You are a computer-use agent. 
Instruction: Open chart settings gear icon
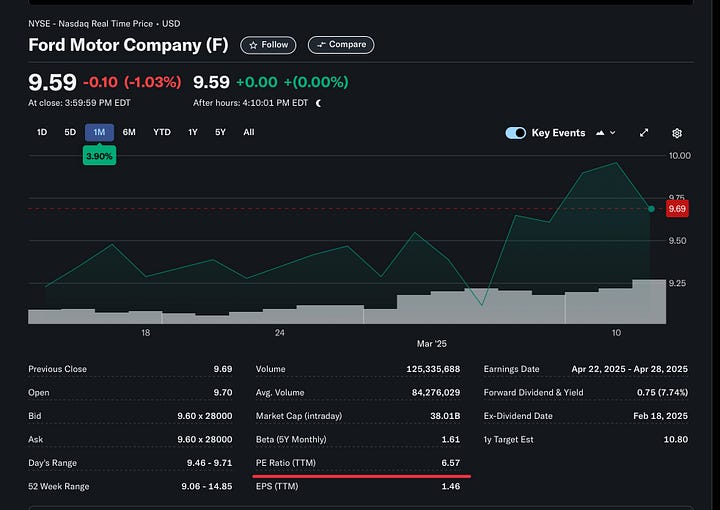tap(677, 133)
